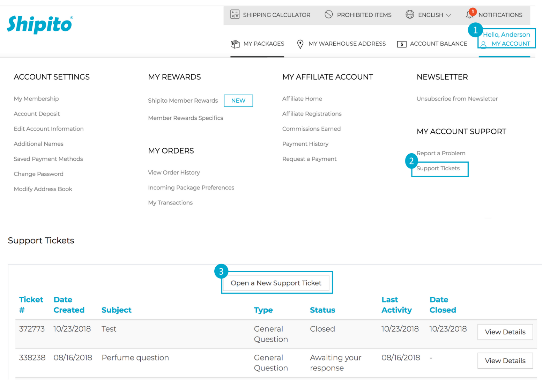Open Prohibited Items page
Image resolution: width=542 pixels, height=392 pixels.
tap(364, 15)
